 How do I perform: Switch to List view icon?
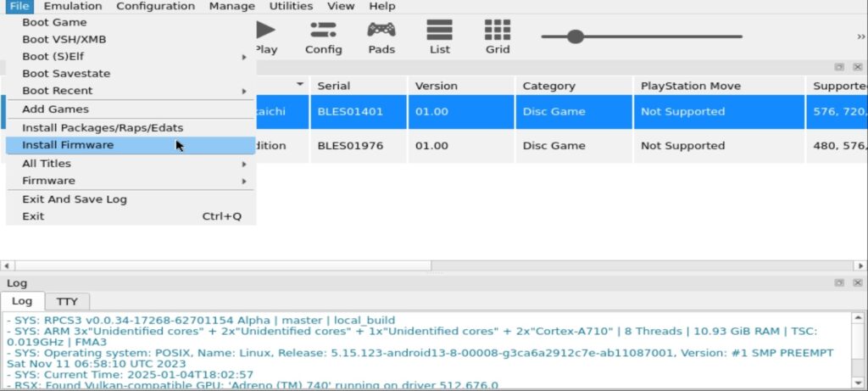[440, 36]
